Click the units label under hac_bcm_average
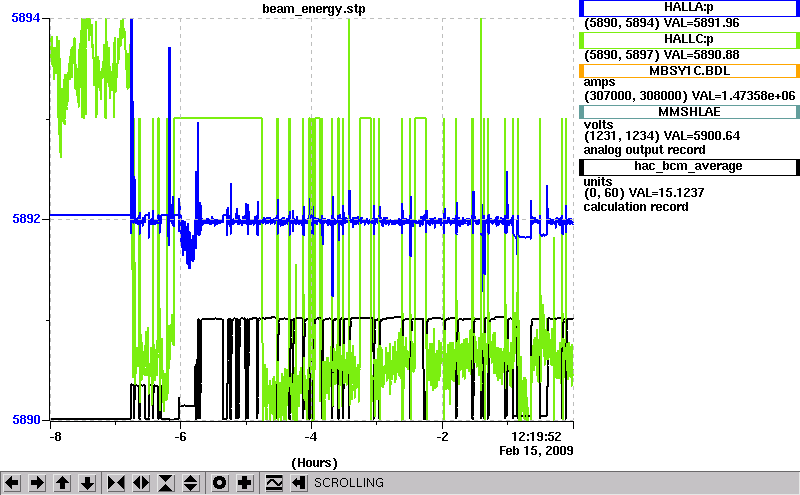This screenshot has height=495, width=800. tap(598, 182)
